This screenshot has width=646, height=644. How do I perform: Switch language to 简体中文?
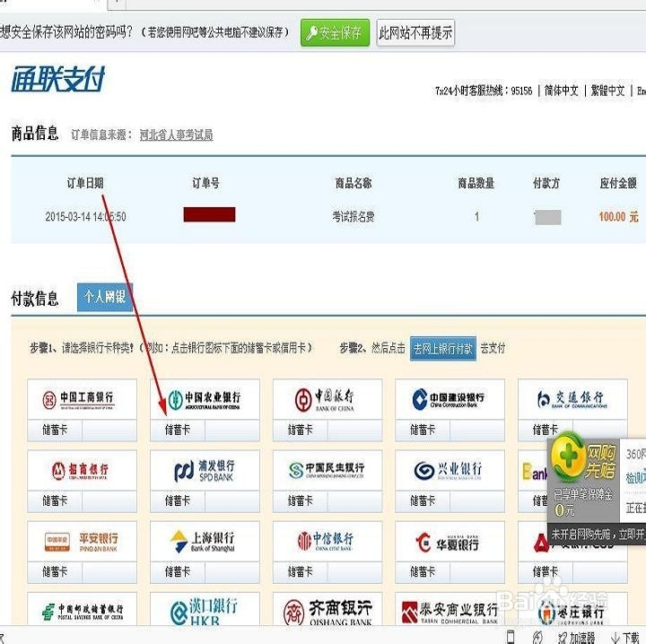click(561, 91)
